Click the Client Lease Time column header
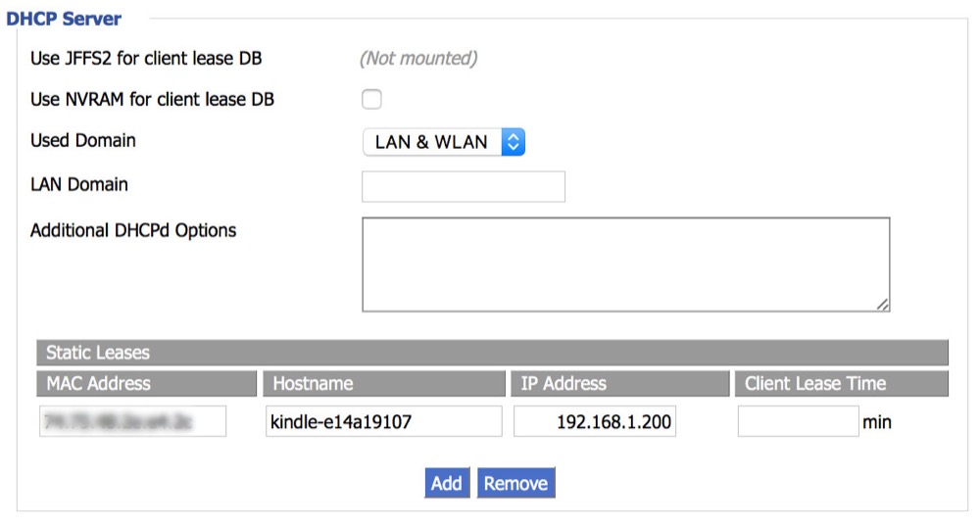 tap(842, 384)
